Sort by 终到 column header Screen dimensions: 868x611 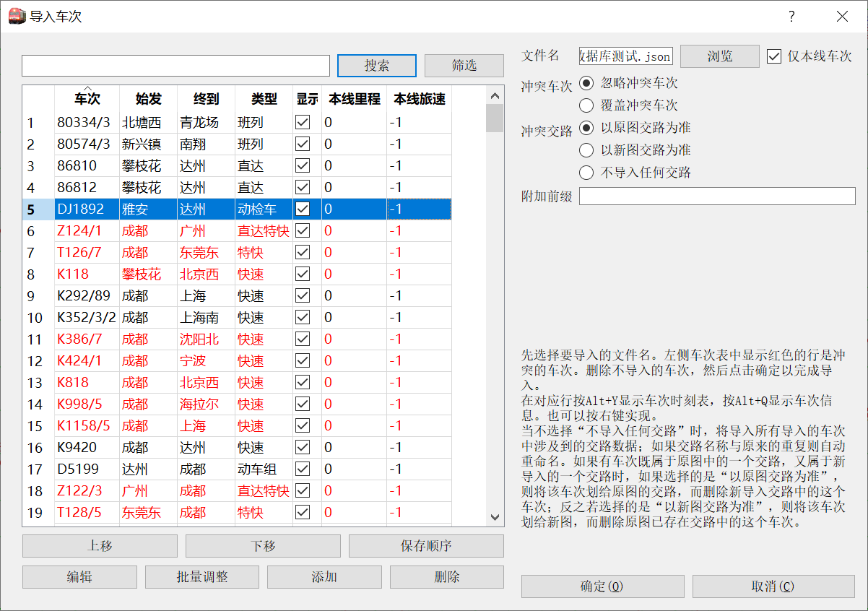coord(207,99)
